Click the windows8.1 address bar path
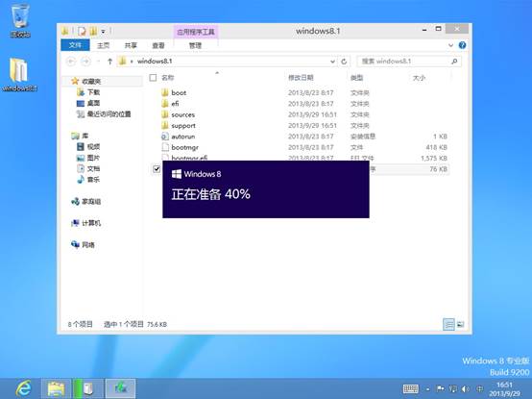532x399 pixels. pyautogui.click(x=155, y=62)
